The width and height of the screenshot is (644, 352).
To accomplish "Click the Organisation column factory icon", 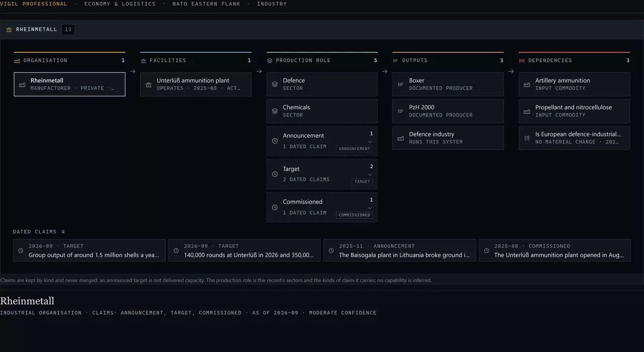I will coord(17,60).
